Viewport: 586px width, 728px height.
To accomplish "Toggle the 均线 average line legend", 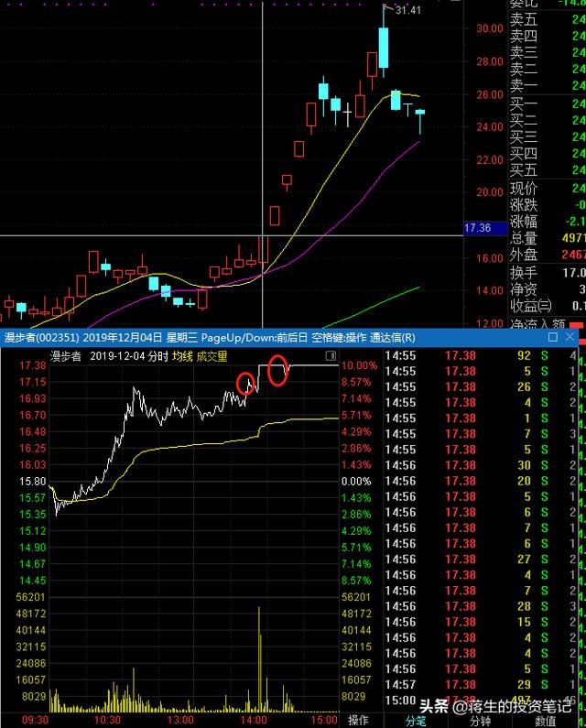I will coord(180,355).
